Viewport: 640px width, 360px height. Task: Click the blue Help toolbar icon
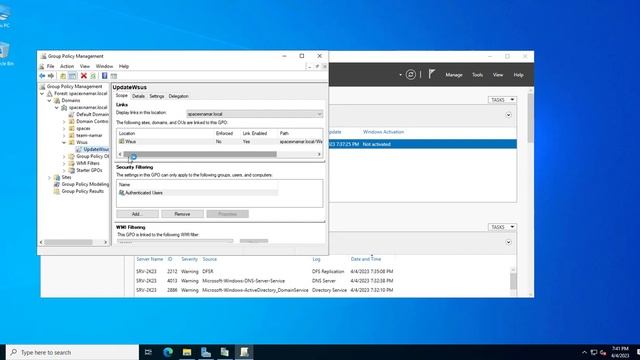tap(104, 76)
